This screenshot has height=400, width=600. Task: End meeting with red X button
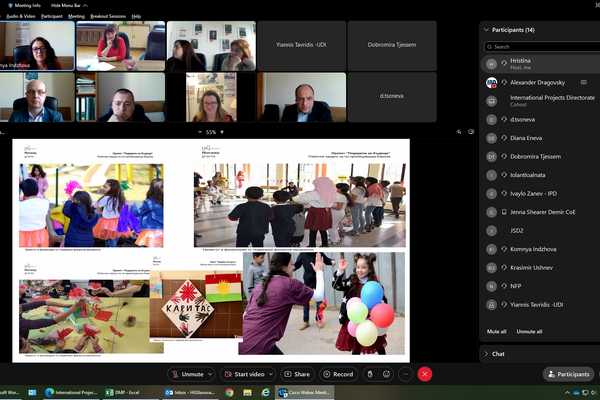[425, 374]
